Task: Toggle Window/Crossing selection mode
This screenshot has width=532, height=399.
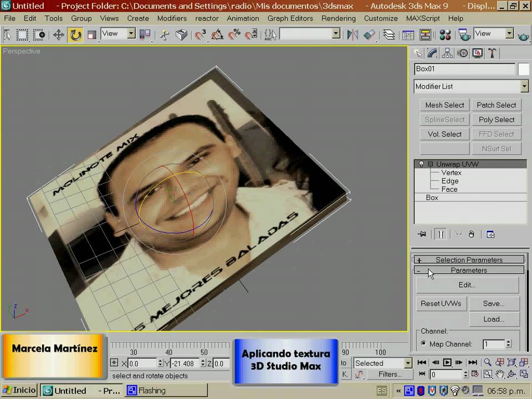Action: tap(39, 34)
